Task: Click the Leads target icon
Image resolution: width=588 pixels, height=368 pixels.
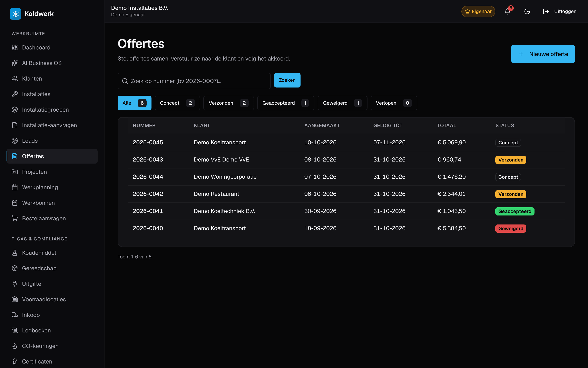Action: coord(15,141)
